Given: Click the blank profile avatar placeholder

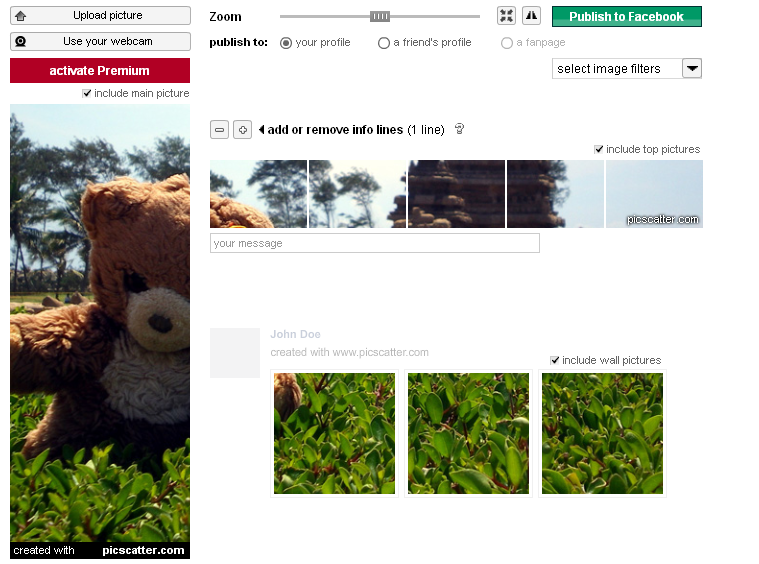Looking at the screenshot, I should pyautogui.click(x=235, y=353).
